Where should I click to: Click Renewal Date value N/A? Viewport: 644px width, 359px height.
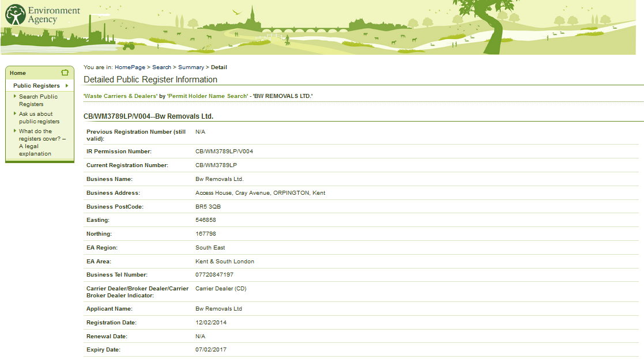pos(201,337)
